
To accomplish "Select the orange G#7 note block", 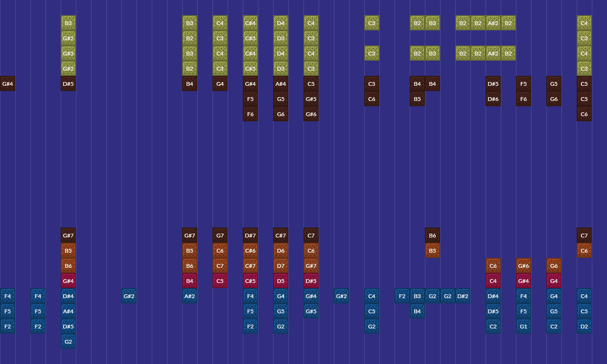I will (x=311, y=266).
